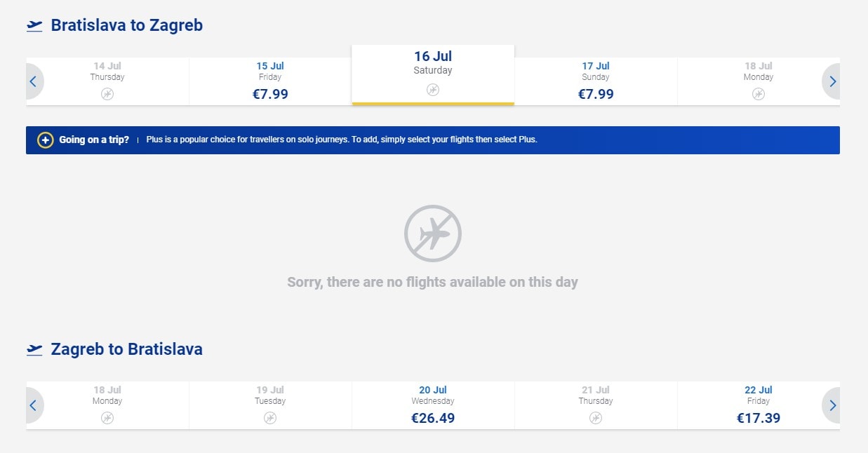The width and height of the screenshot is (868, 453).
Task: Choose the 20 Jul Wednesday €26.49 return date
Action: 433,405
